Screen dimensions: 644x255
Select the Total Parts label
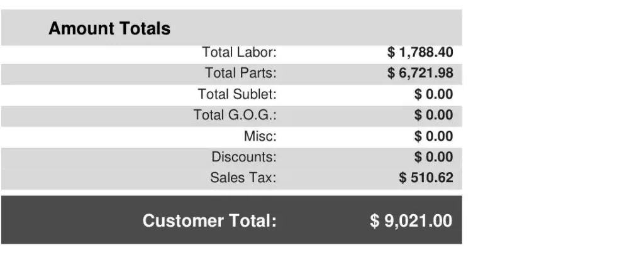coord(241,73)
